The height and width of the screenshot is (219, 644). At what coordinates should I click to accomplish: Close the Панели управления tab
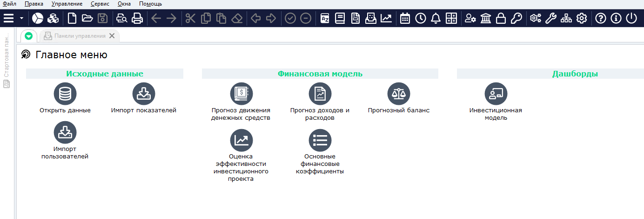(112, 36)
